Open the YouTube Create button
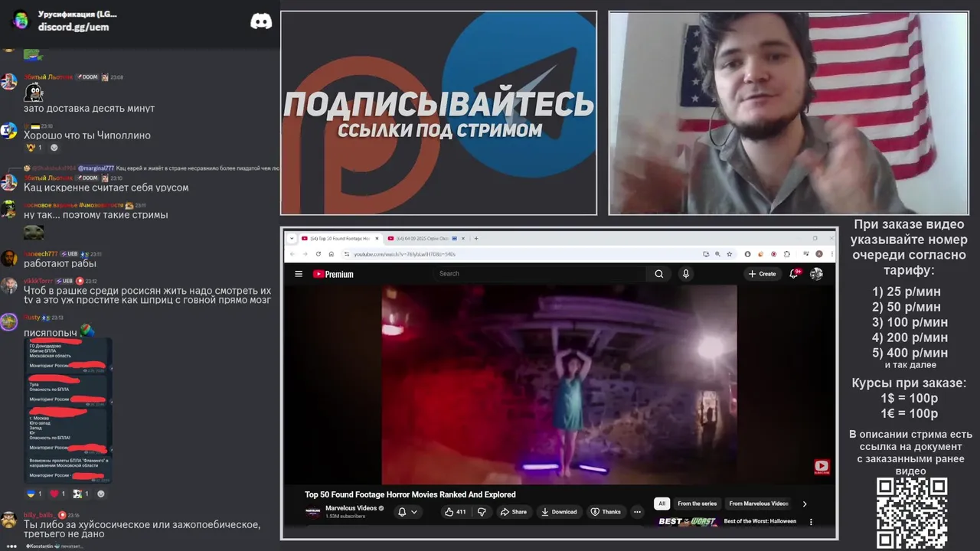The width and height of the screenshot is (980, 551). click(763, 274)
